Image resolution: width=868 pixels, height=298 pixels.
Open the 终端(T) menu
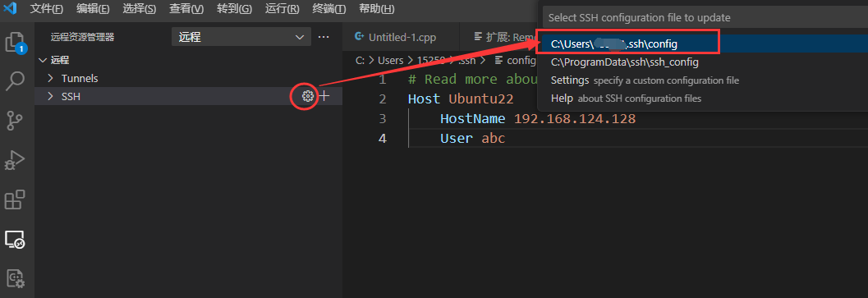click(x=329, y=9)
